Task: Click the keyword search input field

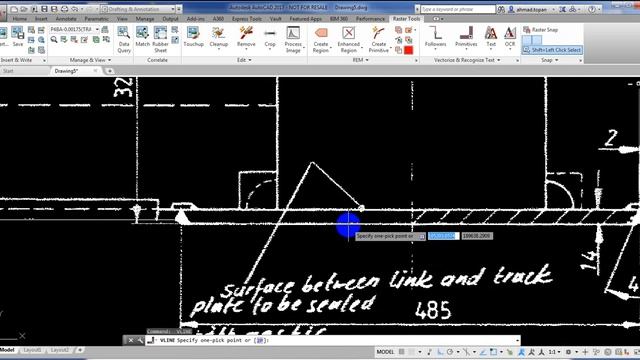Action: (x=458, y=9)
